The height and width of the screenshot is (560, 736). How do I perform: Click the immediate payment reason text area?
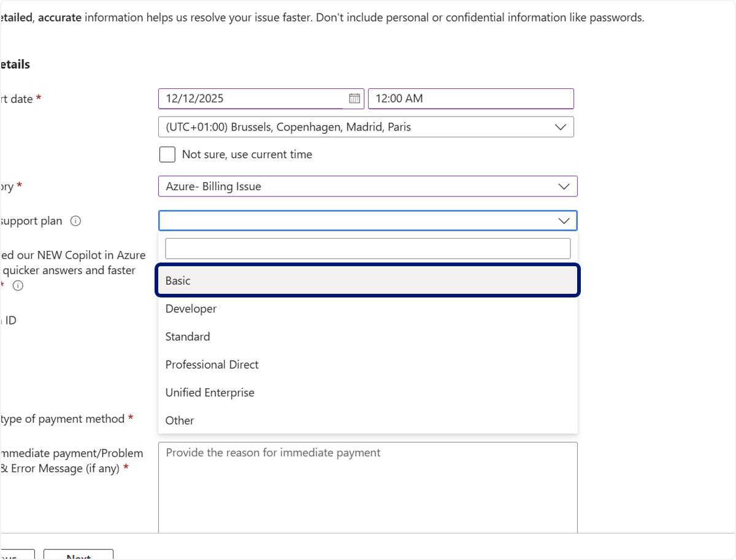367,488
